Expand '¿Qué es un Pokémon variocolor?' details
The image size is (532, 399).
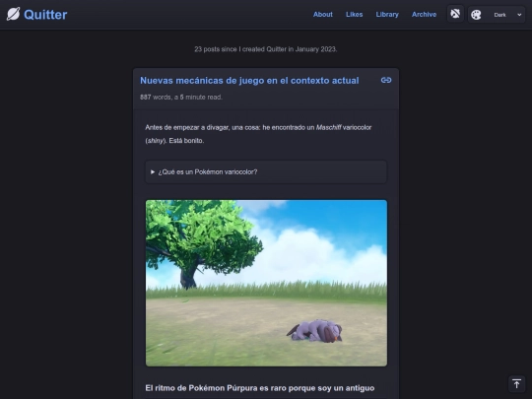tap(266, 172)
